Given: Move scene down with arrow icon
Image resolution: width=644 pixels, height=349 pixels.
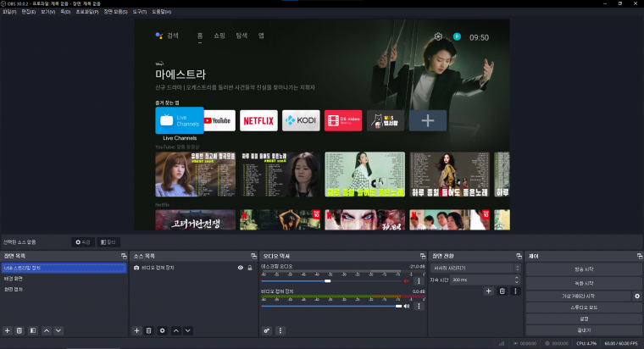Looking at the screenshot, I should pyautogui.click(x=58, y=330).
